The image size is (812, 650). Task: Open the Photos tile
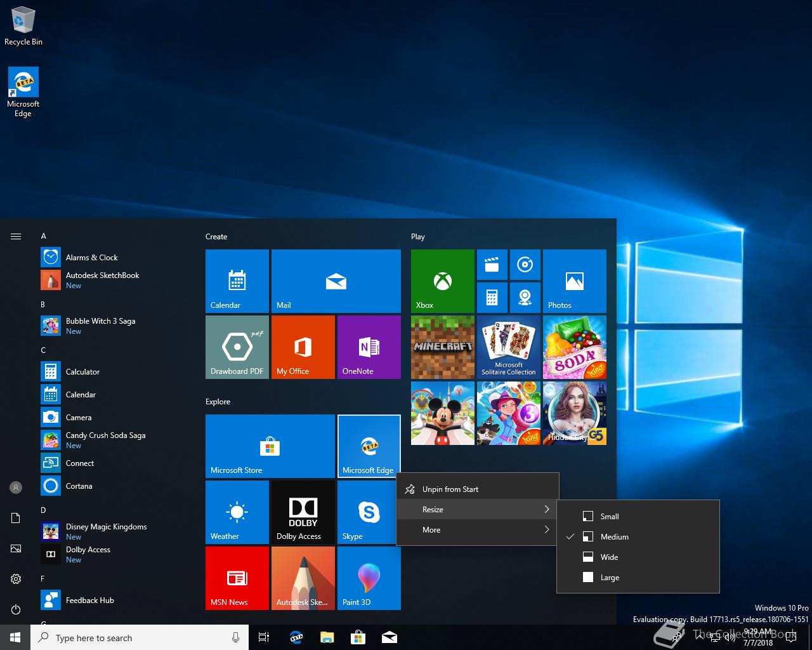click(575, 281)
